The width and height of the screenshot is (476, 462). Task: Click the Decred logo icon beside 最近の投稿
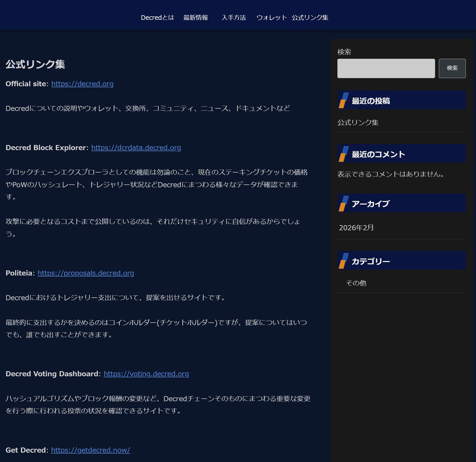[344, 100]
